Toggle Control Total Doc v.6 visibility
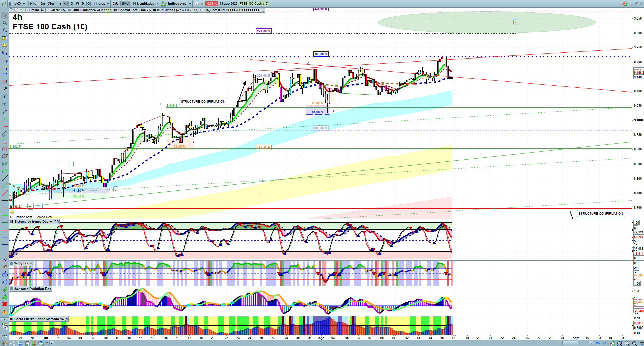The image size is (644, 346). 116,10
